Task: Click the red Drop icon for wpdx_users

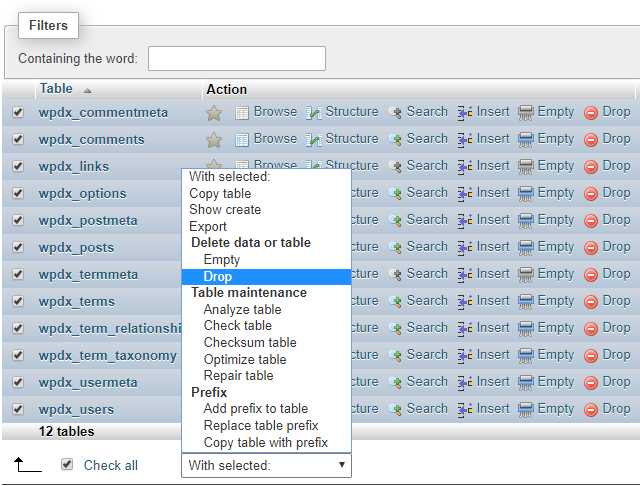Action: point(591,410)
